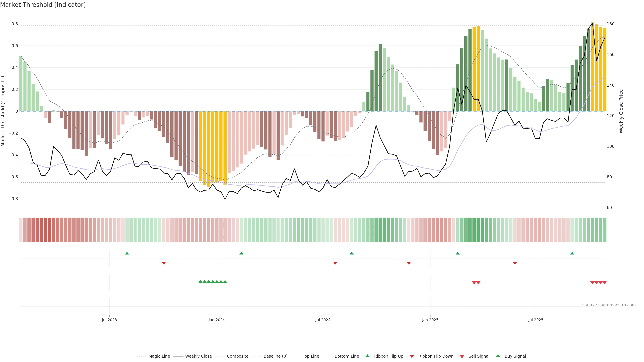Viewport: 644px width, 362px height.
Task: Click the Buy Signal legend triangle
Action: point(498,356)
